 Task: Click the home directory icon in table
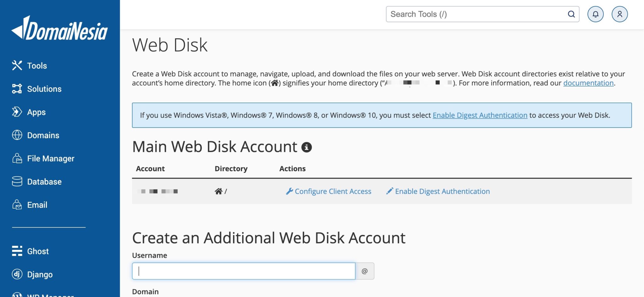click(218, 191)
